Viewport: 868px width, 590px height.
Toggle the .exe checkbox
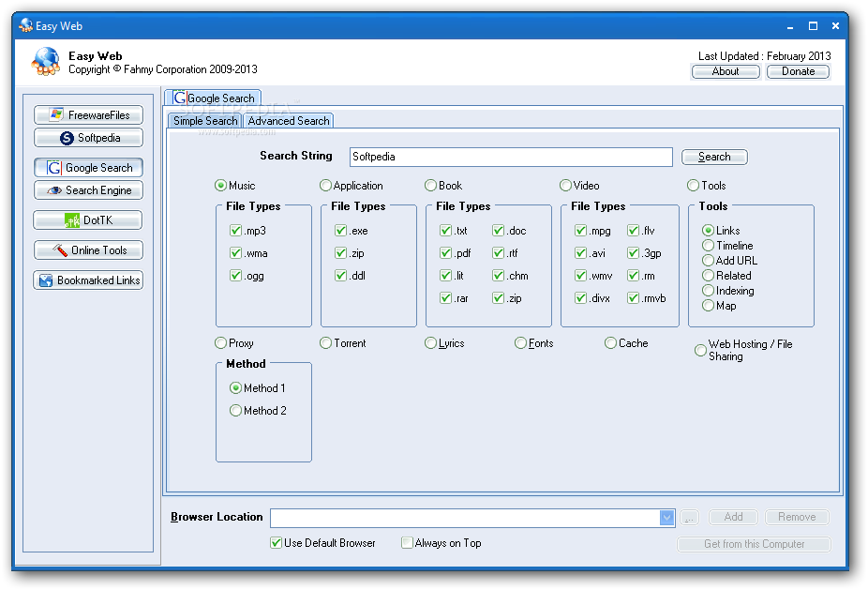341,231
